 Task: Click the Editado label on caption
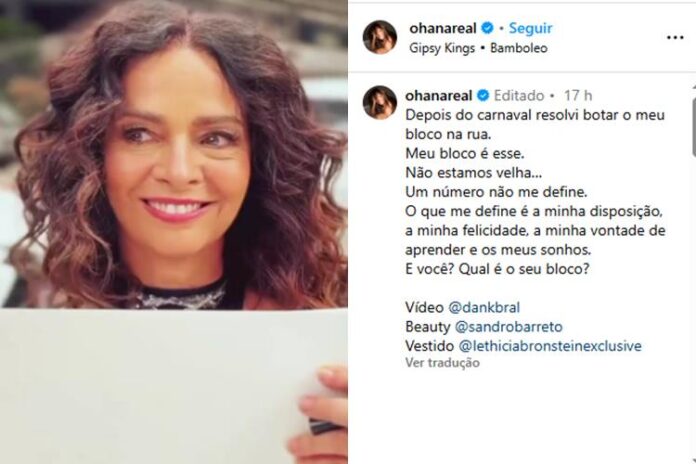click(x=519, y=95)
